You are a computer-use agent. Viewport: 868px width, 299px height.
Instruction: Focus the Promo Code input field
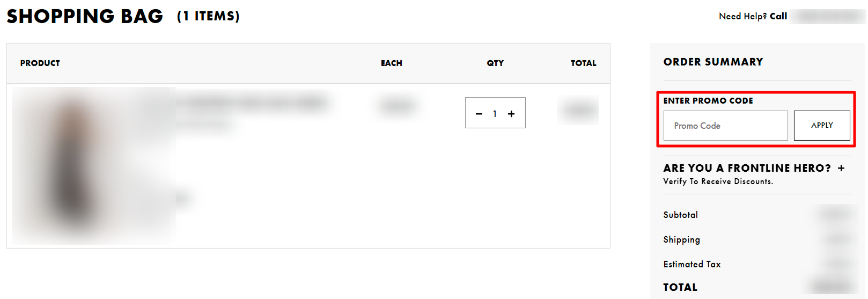725,126
